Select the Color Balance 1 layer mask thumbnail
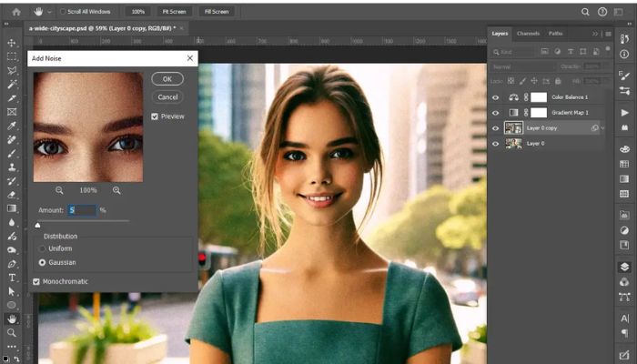The width and height of the screenshot is (637, 364). (539, 97)
